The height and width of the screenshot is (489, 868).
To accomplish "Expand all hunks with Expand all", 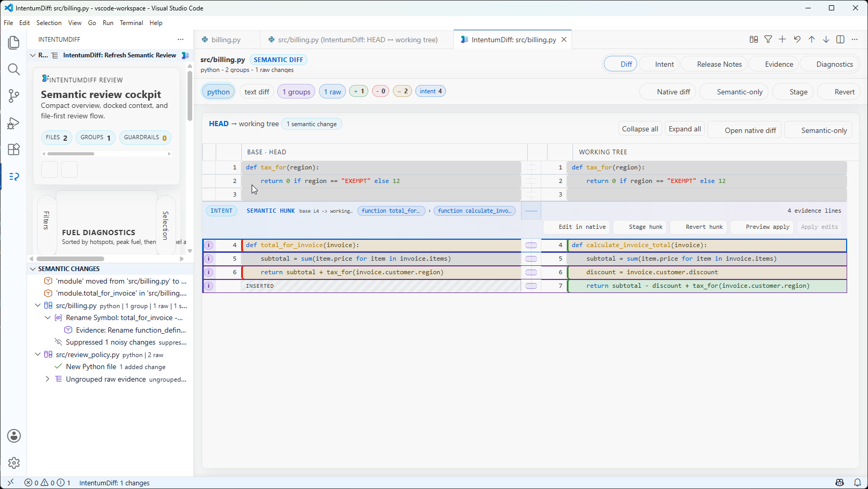I will [x=685, y=129].
